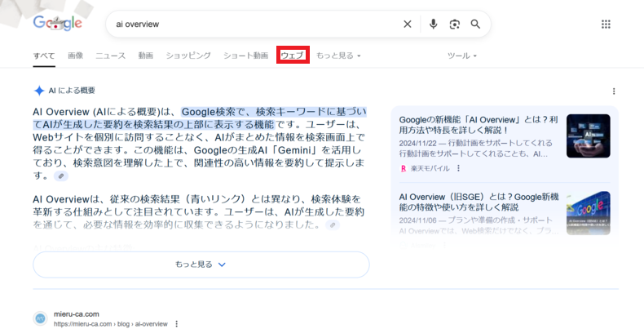Viewport: 644px width, 329px height.
Task: Open article Googleの新機能「AI Overview」とは
Action: coord(479,125)
